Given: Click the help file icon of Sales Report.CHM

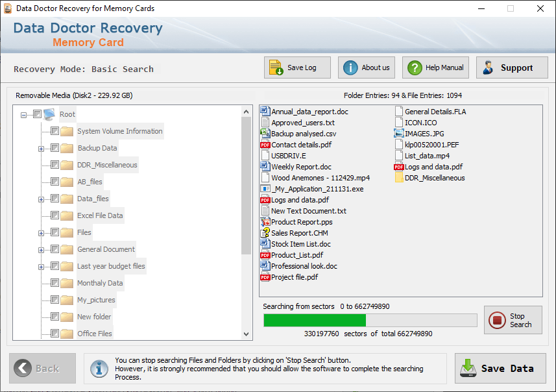Looking at the screenshot, I should click(x=265, y=233).
